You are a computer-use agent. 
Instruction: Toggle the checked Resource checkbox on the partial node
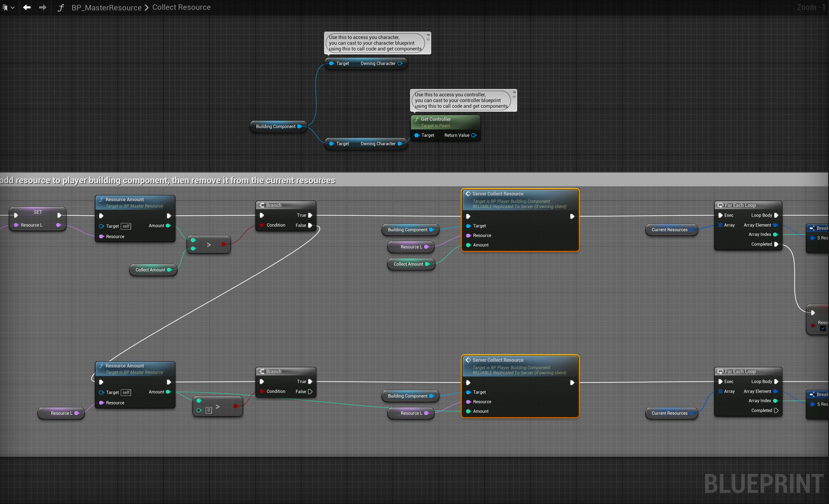click(x=823, y=329)
